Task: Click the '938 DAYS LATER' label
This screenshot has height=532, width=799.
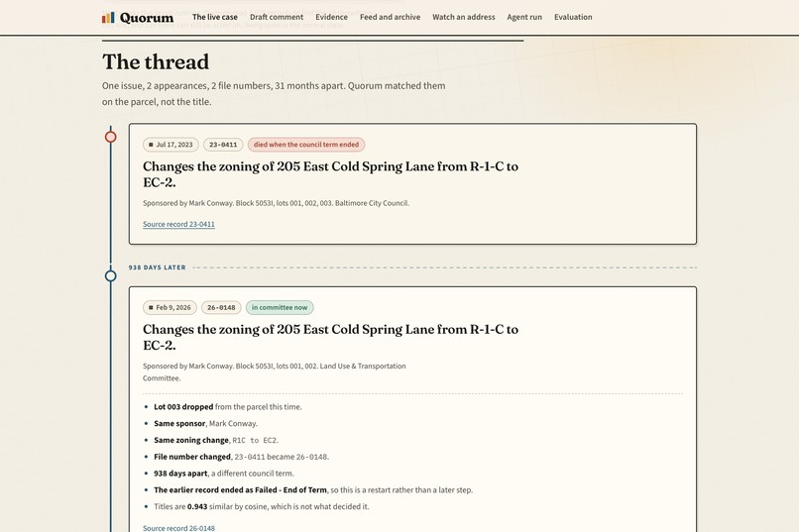Action: coord(157,267)
